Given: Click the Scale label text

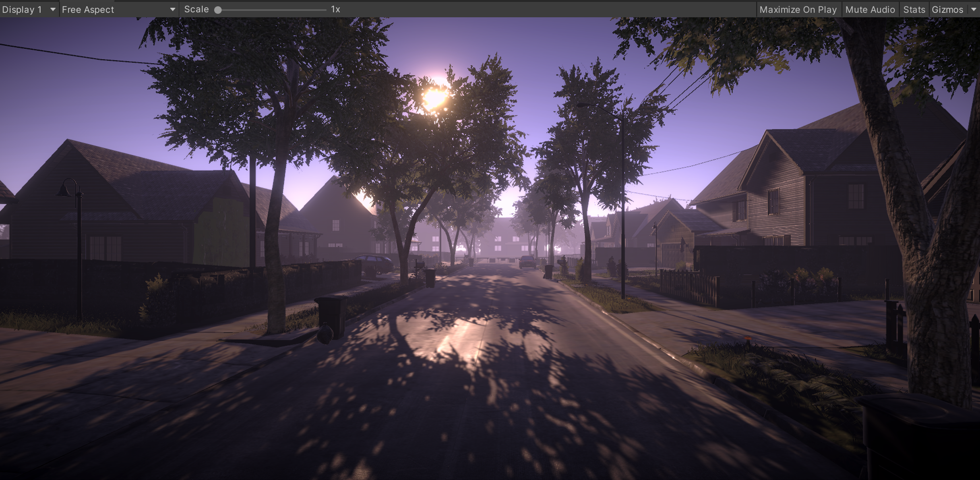Looking at the screenshot, I should (196, 10).
